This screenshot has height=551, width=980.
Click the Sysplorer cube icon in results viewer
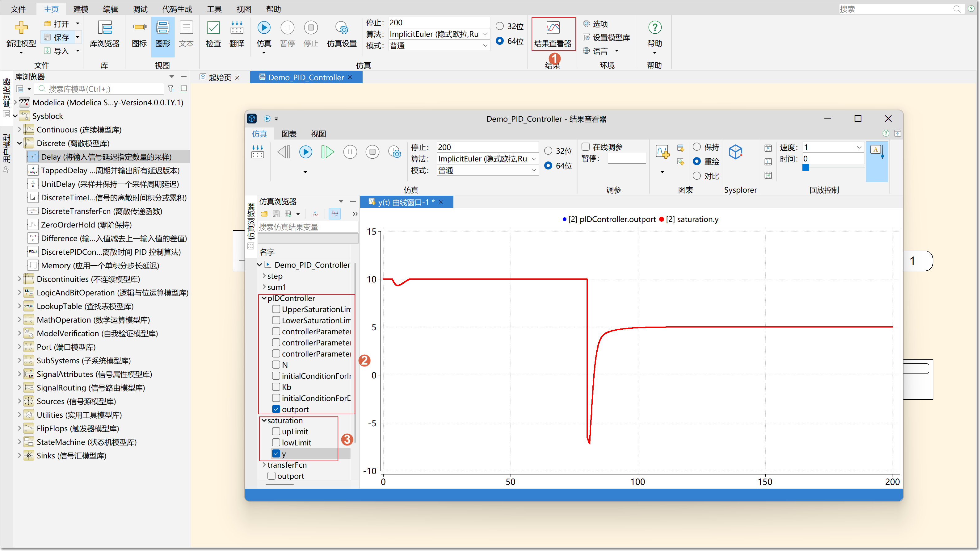pyautogui.click(x=735, y=152)
